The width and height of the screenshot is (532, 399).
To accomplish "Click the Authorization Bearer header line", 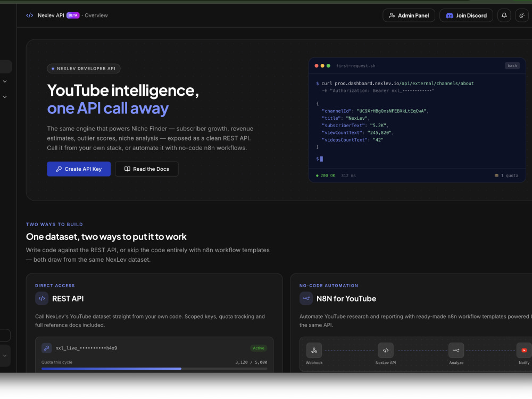I will (378, 90).
